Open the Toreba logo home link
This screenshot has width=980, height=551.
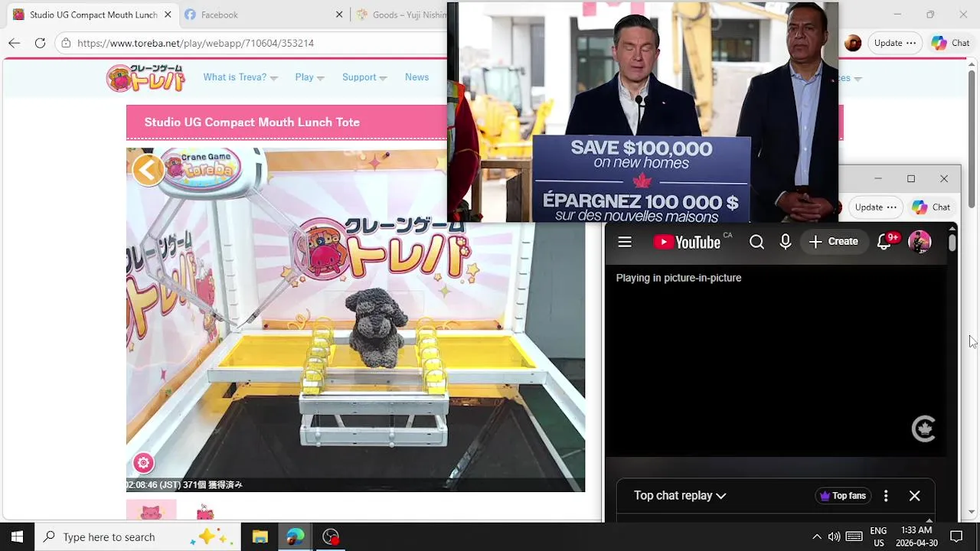[x=145, y=77]
